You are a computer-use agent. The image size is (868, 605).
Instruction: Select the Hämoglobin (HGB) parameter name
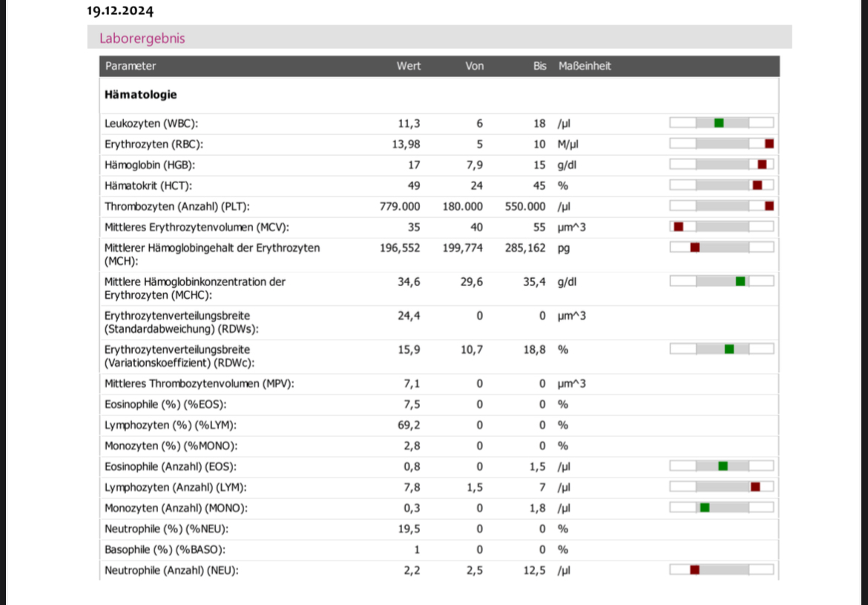pyautogui.click(x=150, y=165)
